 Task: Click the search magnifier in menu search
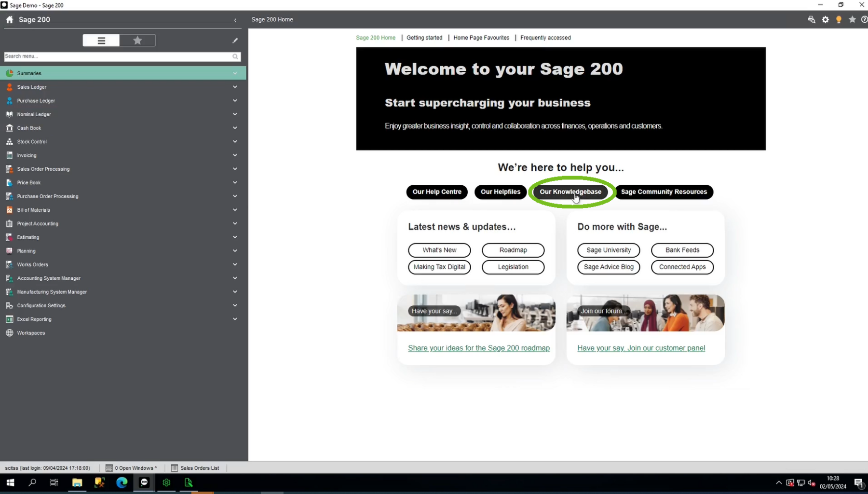[x=235, y=56]
